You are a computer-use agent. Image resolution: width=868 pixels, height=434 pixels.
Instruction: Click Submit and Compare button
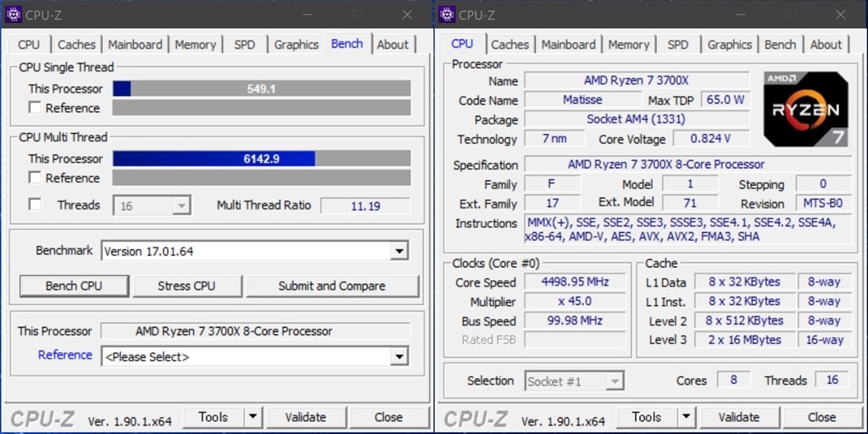point(331,287)
